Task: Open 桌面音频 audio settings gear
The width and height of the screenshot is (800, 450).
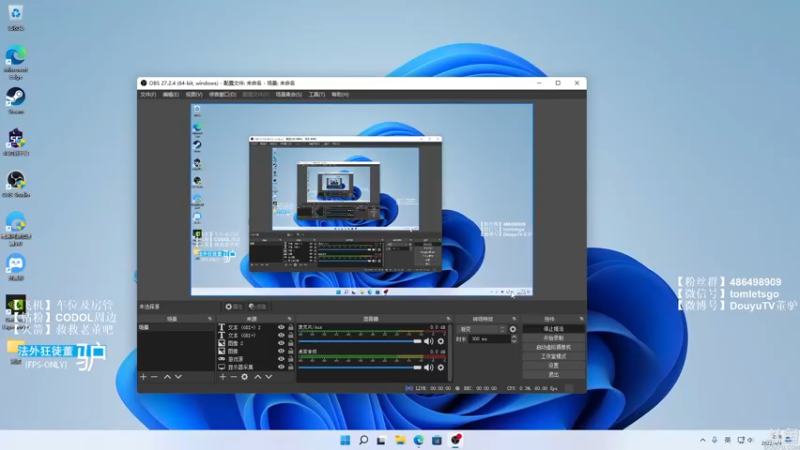Action: click(441, 367)
